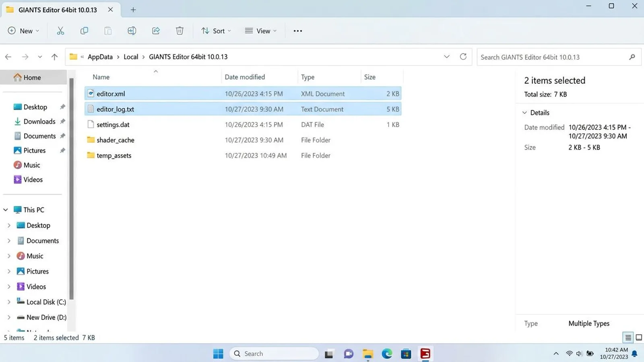Open the Windows Start menu
This screenshot has height=362, width=644.
[218, 354]
